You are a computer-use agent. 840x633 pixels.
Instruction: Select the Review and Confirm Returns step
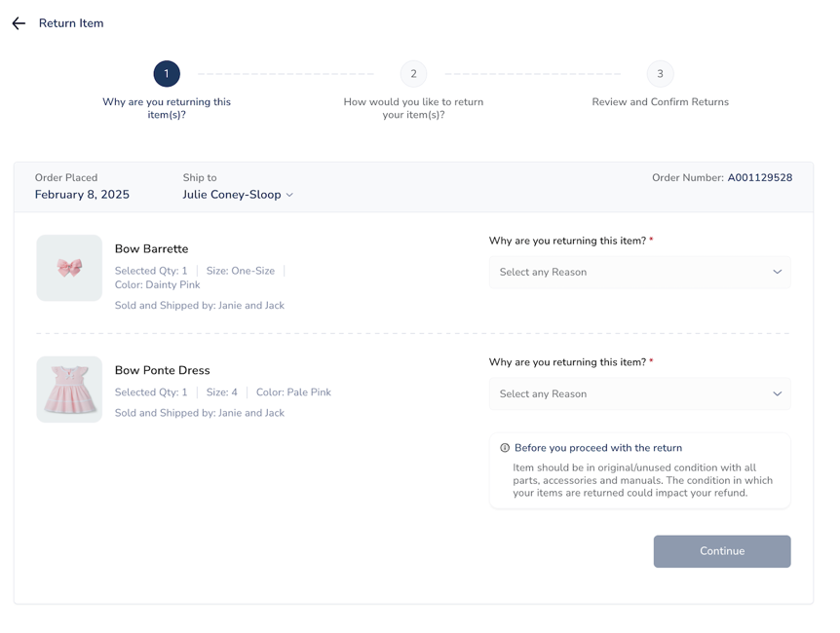click(660, 101)
